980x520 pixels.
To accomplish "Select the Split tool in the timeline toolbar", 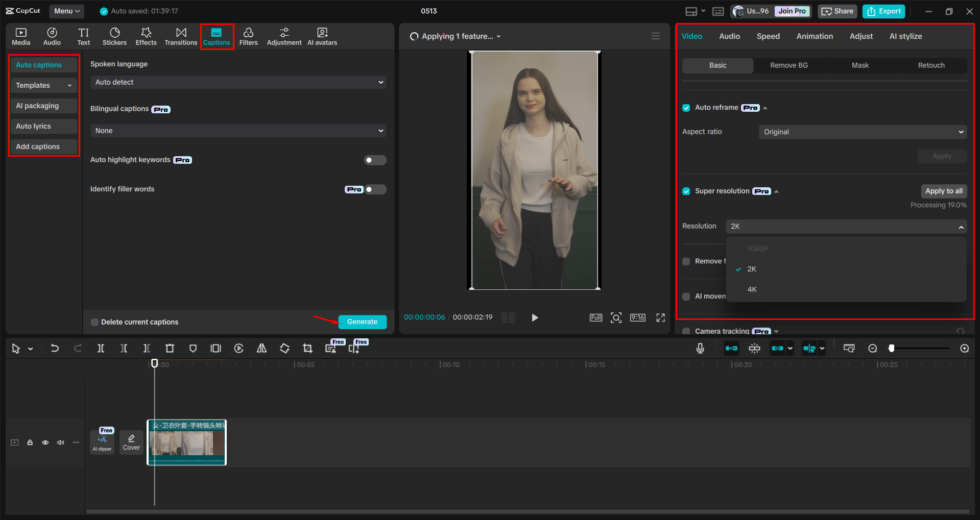I will [101, 348].
